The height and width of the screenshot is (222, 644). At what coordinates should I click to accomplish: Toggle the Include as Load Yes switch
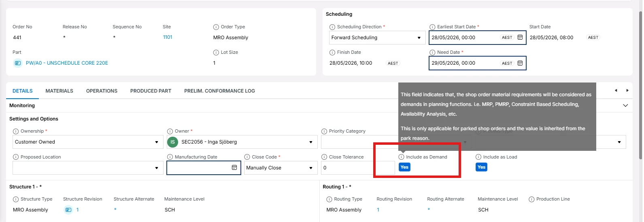(x=481, y=167)
